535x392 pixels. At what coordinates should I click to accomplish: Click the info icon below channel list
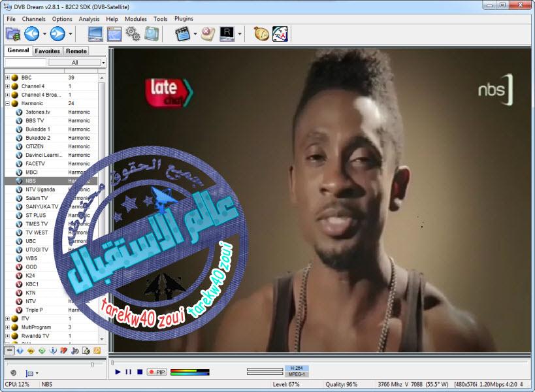(x=53, y=351)
